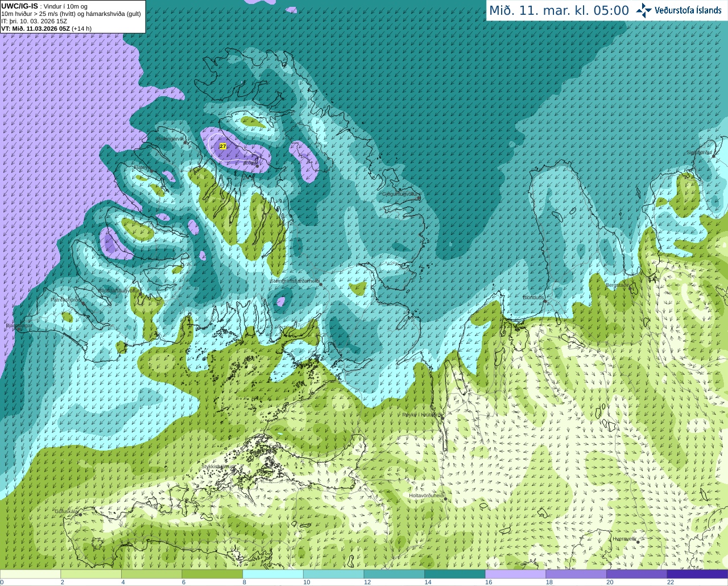Viewport: 728px width, 586px height.
Task: Click the Steingrímsfjarðarheiði station label
Action: tap(295, 281)
